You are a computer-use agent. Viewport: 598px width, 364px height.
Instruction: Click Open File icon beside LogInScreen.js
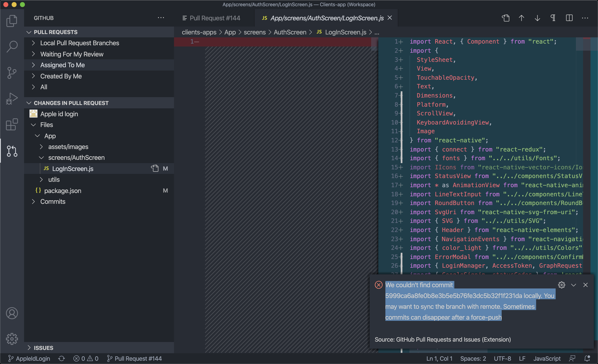tap(155, 168)
